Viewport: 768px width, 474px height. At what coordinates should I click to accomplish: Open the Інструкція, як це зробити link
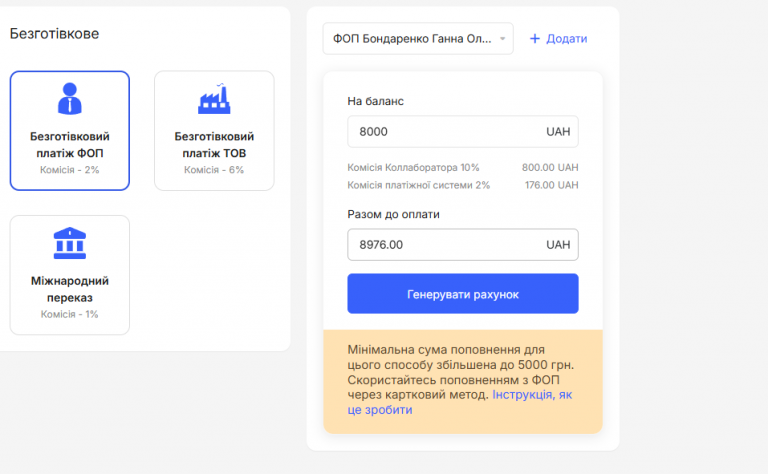[x=459, y=402]
